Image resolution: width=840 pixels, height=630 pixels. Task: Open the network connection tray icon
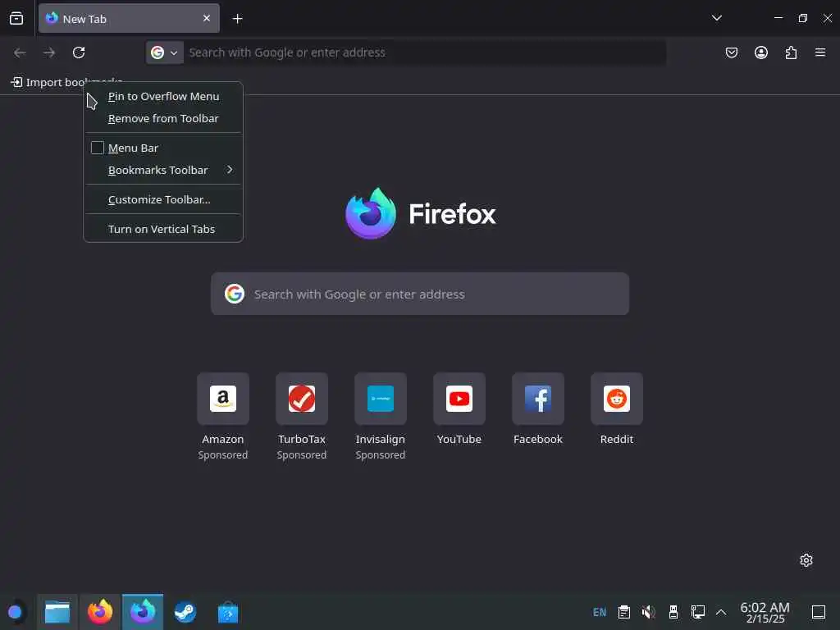[x=698, y=612]
